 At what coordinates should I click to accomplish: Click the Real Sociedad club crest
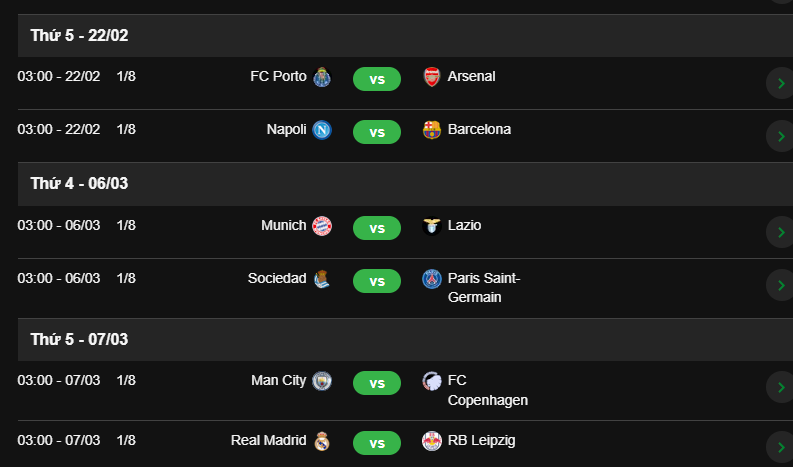click(x=322, y=279)
